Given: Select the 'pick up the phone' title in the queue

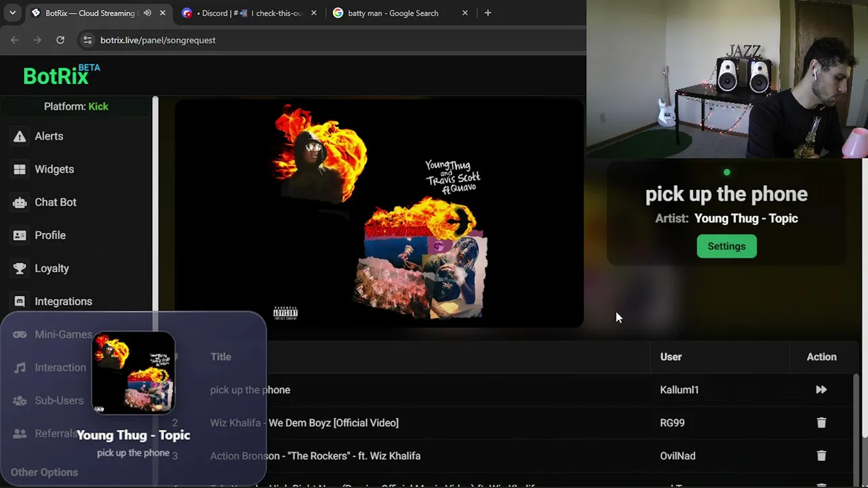Looking at the screenshot, I should click(250, 390).
